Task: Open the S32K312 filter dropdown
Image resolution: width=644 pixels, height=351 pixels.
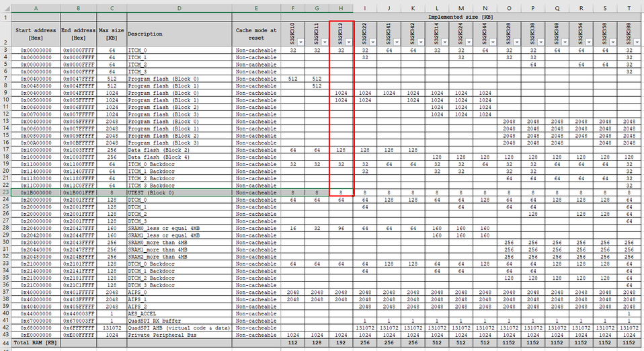Action: tap(349, 42)
